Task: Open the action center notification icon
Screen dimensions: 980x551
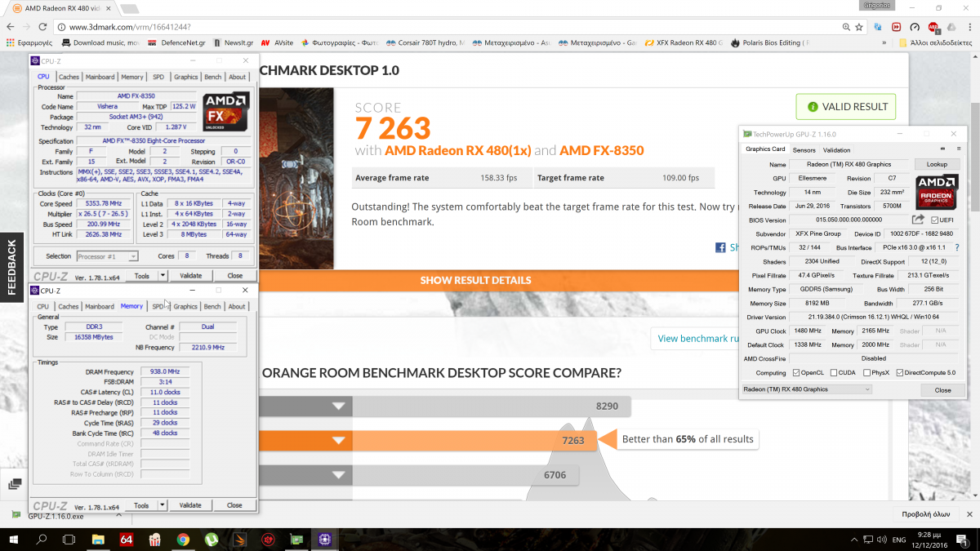Action: [963, 539]
